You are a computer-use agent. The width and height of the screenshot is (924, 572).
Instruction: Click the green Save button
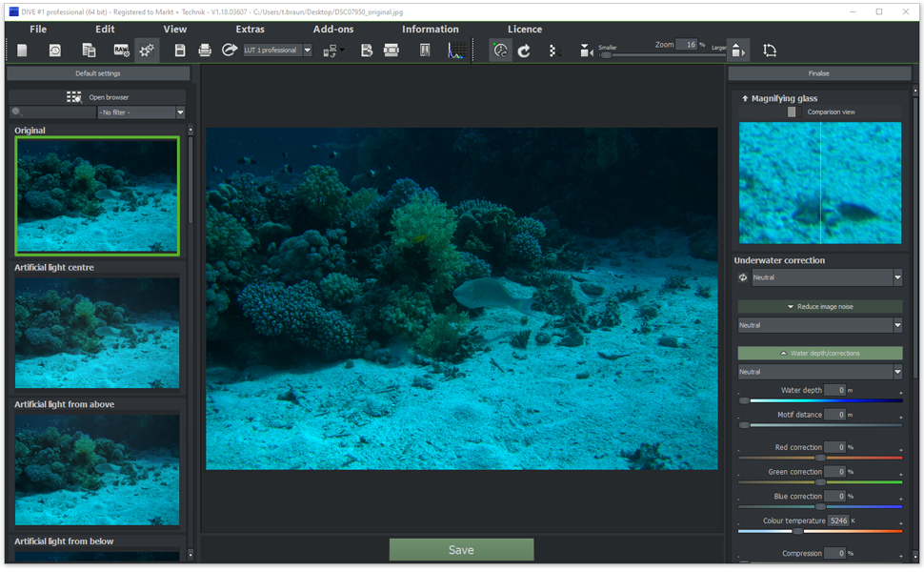pos(461,550)
